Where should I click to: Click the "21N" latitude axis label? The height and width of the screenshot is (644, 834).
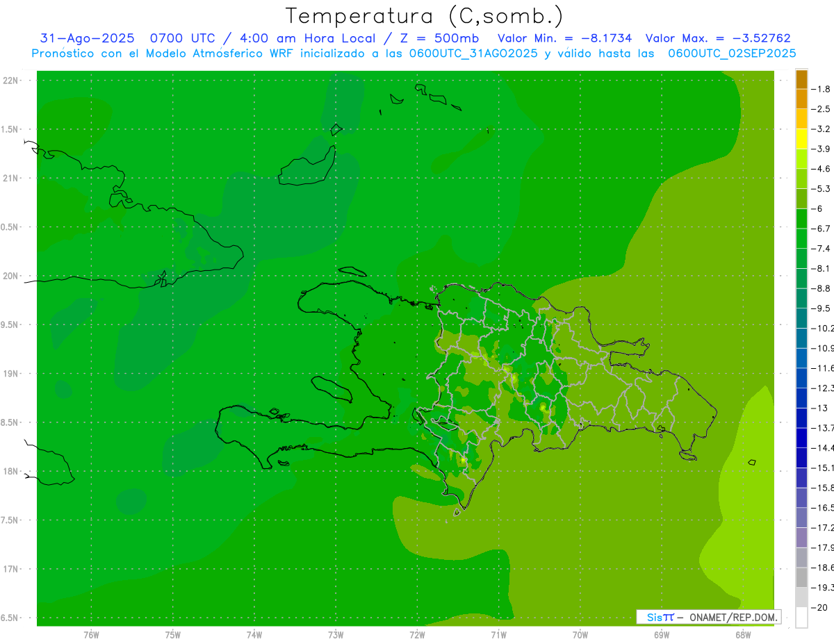10,179
